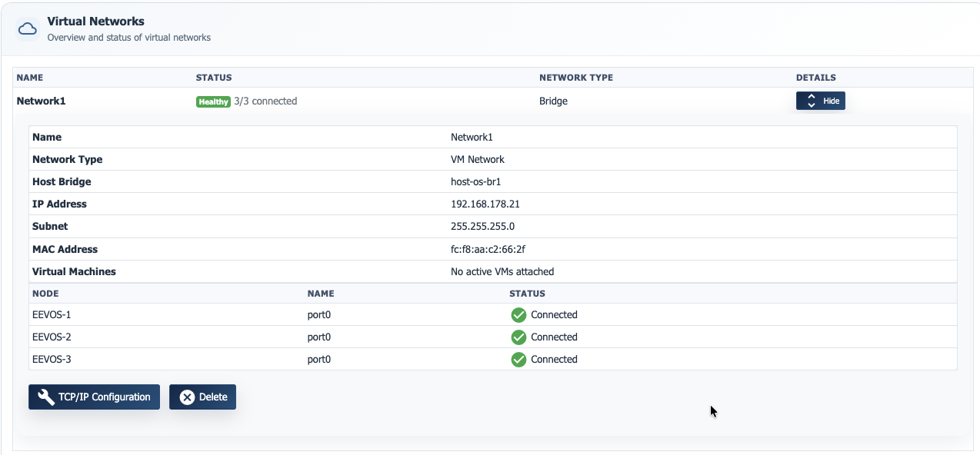Collapse the expanded Network1 details section
Viewport: 980px width, 455px height.
[820, 101]
